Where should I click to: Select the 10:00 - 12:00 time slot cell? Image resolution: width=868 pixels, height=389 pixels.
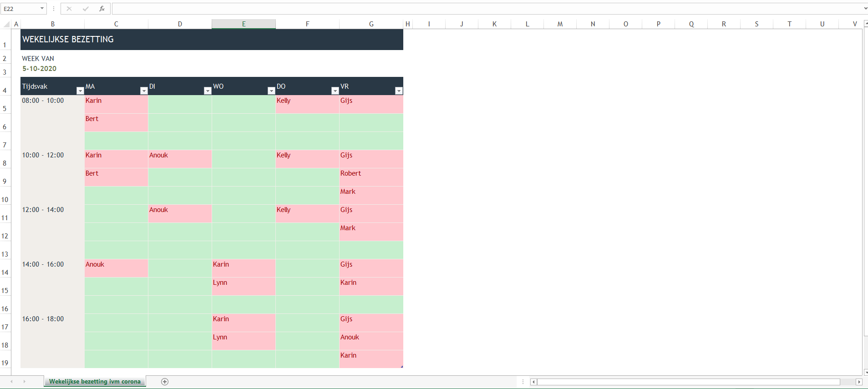click(52, 159)
